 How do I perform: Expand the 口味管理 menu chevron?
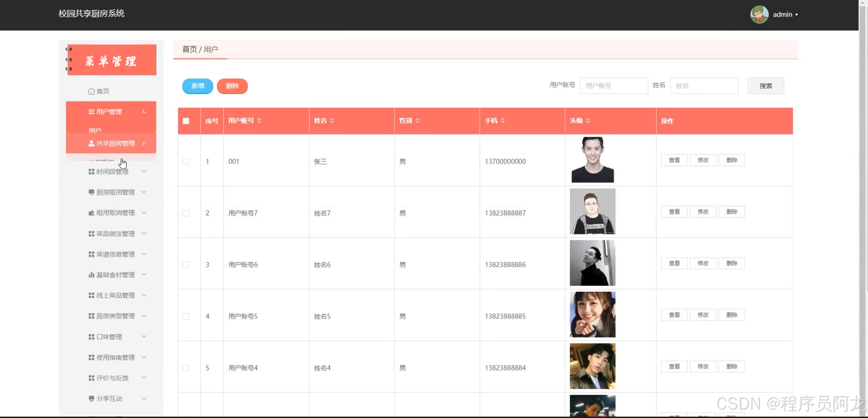pyautogui.click(x=144, y=337)
